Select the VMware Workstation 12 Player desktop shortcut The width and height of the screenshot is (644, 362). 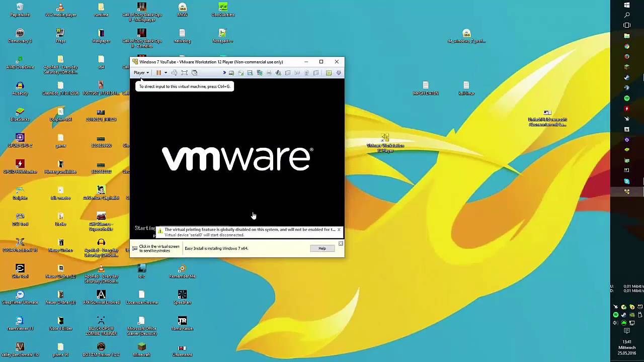tap(385, 143)
